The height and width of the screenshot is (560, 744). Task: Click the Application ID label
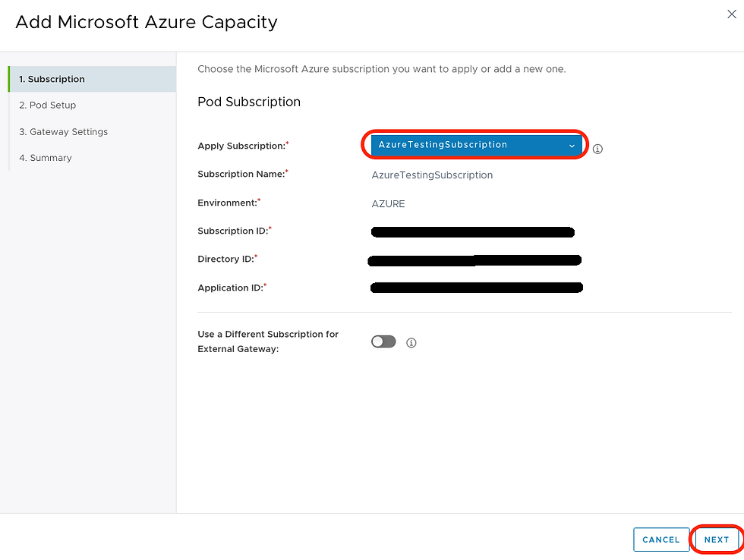click(232, 288)
